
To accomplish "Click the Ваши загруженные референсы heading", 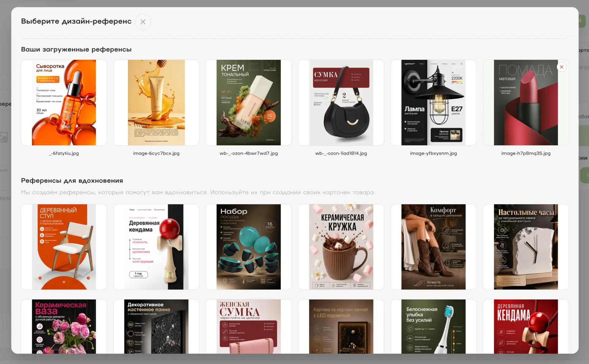I will (76, 49).
